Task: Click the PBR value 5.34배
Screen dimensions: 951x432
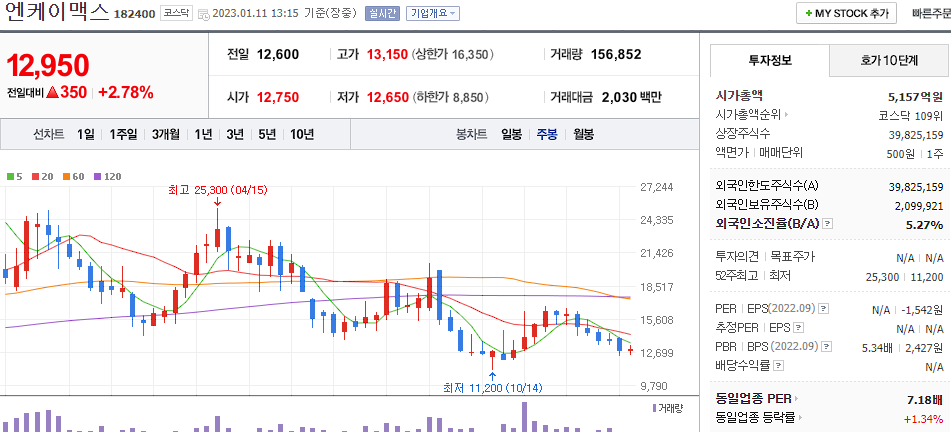Action: [876, 348]
